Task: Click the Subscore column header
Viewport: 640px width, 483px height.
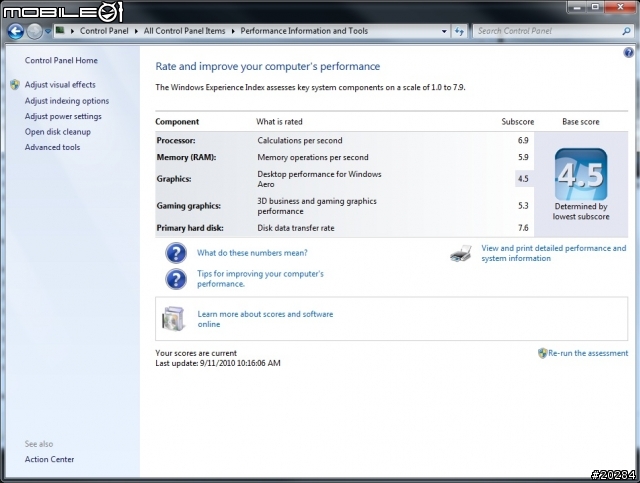Action: pyautogui.click(x=518, y=122)
